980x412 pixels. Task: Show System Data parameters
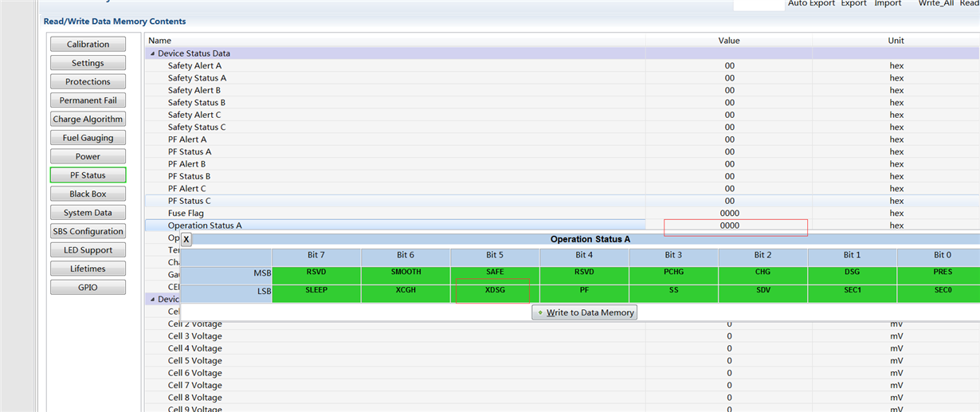tap(88, 213)
